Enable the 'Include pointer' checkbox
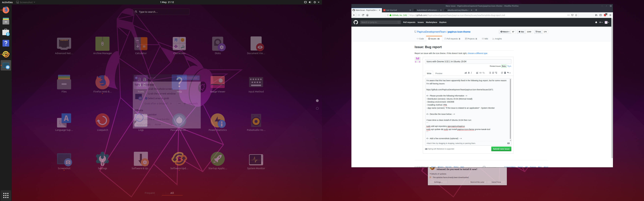This screenshot has height=201, width=644. [139, 115]
